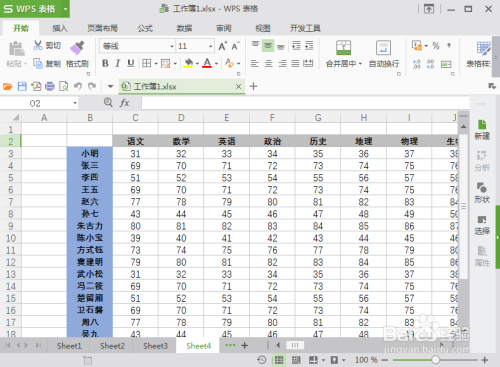Toggle top vertical alignment
500x367 pixels.
point(255,45)
